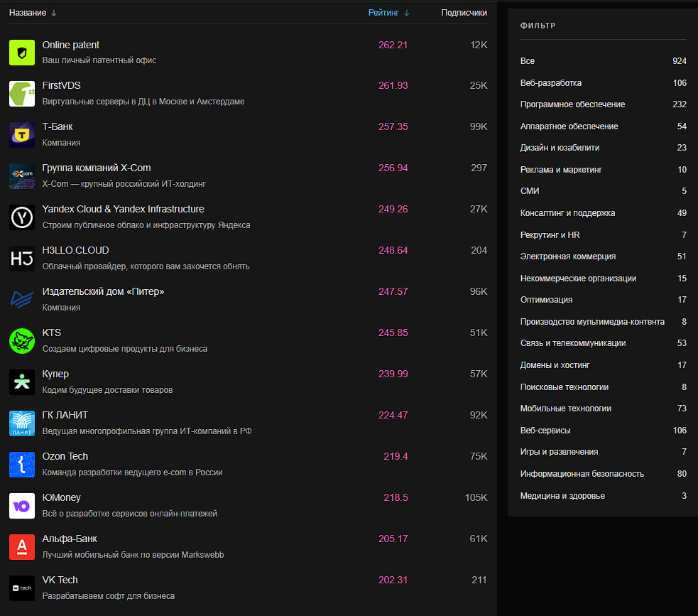Open Издательский дом «Питер» page

pyautogui.click(x=103, y=292)
